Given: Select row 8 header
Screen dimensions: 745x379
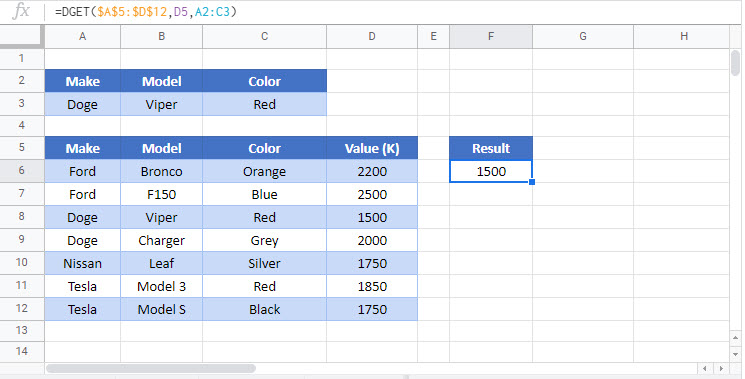Looking at the screenshot, I should pos(22,217).
